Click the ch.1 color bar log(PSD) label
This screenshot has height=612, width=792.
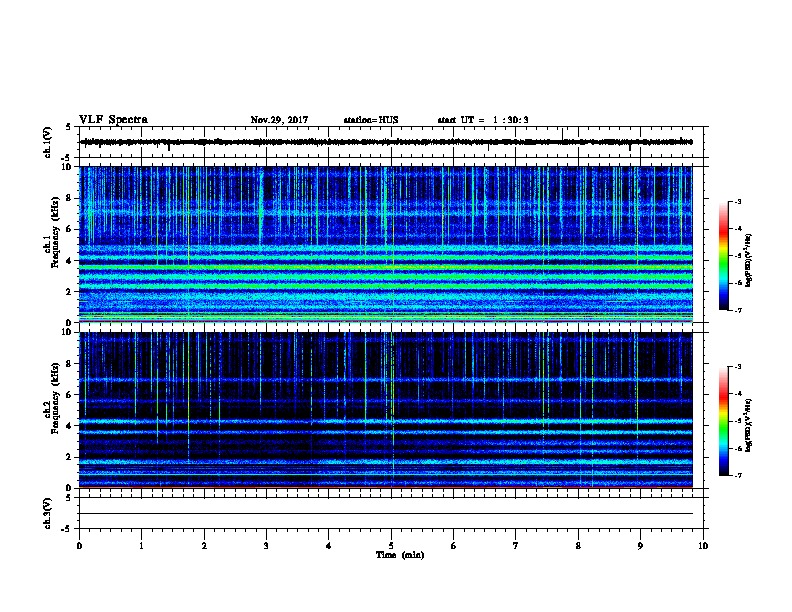click(x=749, y=260)
